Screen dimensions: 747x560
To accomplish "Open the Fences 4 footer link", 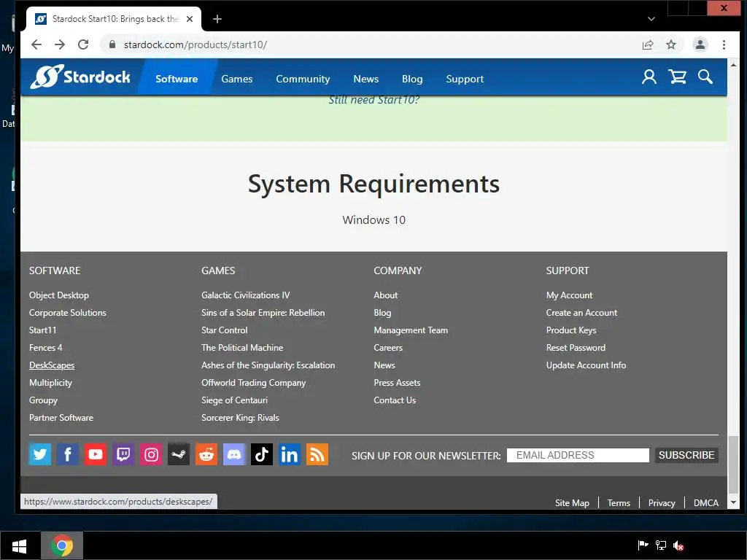I will point(46,348).
